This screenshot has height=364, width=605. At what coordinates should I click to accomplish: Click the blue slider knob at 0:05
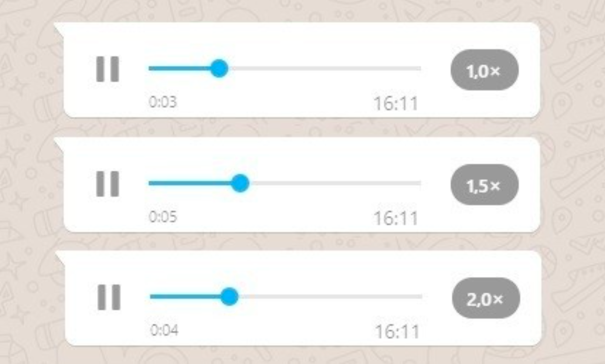pos(239,183)
